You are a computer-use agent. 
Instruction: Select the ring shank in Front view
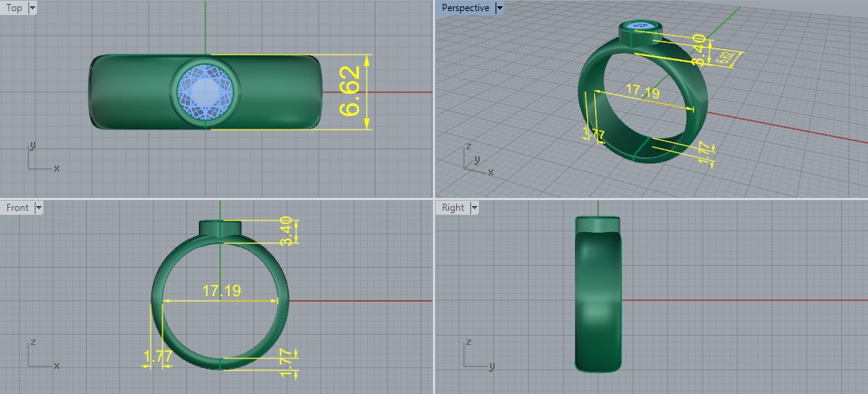[157, 302]
